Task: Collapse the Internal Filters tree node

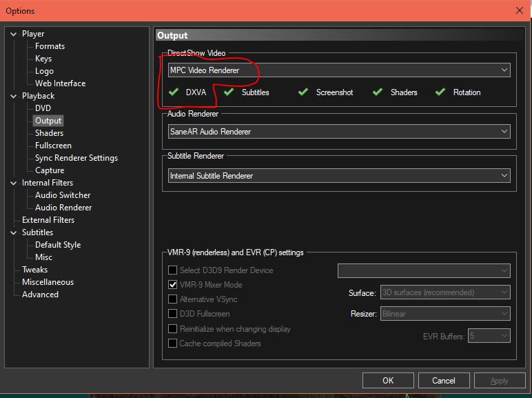Action: (14, 183)
